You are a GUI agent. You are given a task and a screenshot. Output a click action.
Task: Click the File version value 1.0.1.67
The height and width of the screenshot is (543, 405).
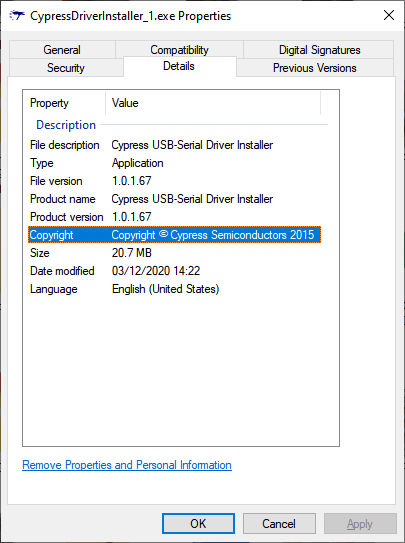[x=132, y=181]
